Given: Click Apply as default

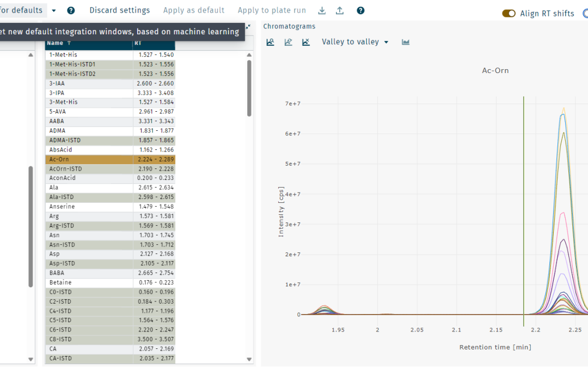Looking at the screenshot, I should point(194,10).
